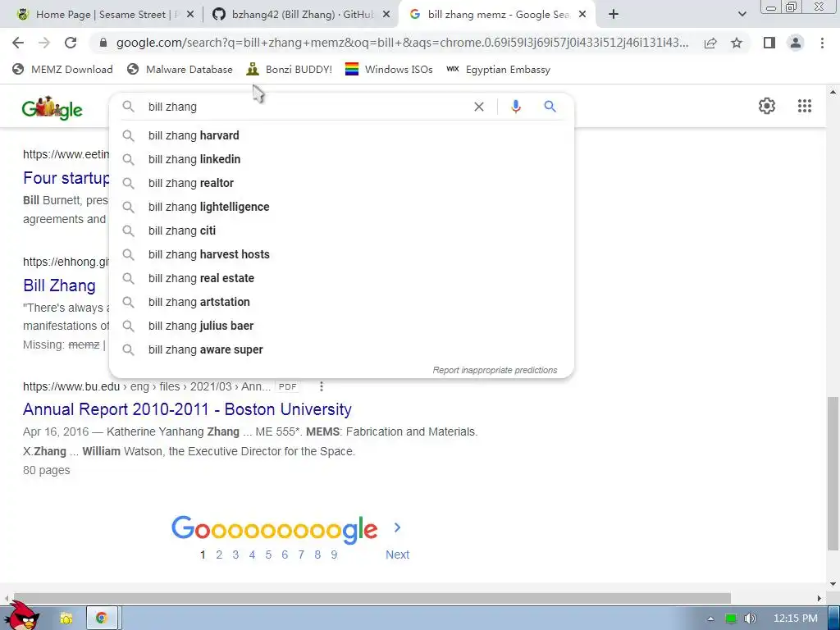Go to Google home via doodle logo
The height and width of the screenshot is (630, 840).
click(52, 108)
